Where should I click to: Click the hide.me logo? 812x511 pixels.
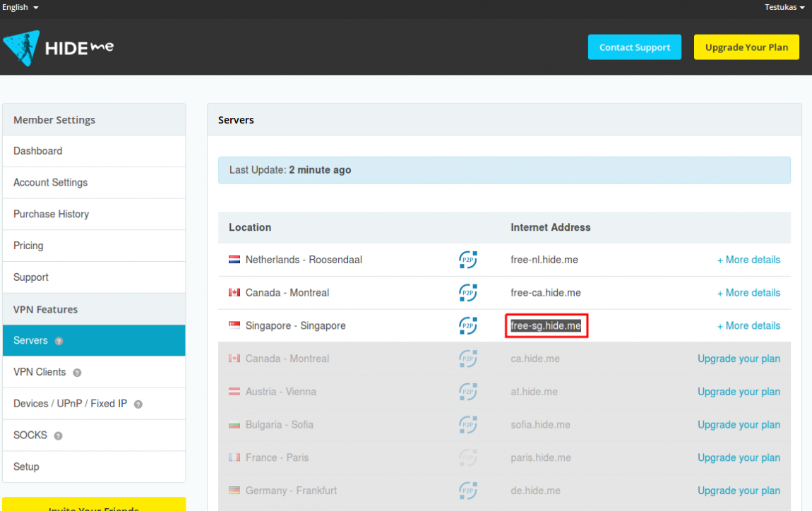[59, 47]
